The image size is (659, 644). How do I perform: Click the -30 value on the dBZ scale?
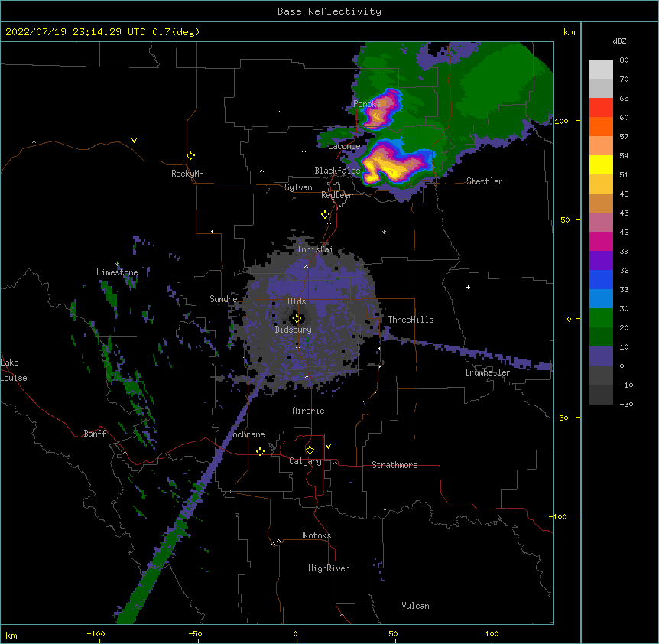coord(626,404)
